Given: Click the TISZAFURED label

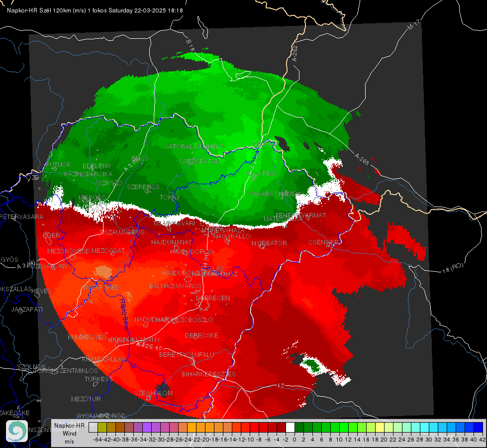Looking at the screenshot, I should click(x=100, y=288).
